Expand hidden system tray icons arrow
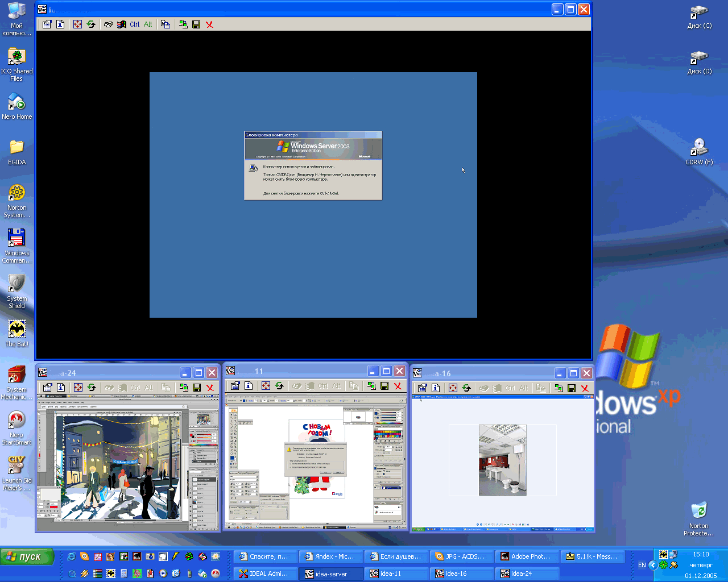The width and height of the screenshot is (728, 582). click(653, 565)
